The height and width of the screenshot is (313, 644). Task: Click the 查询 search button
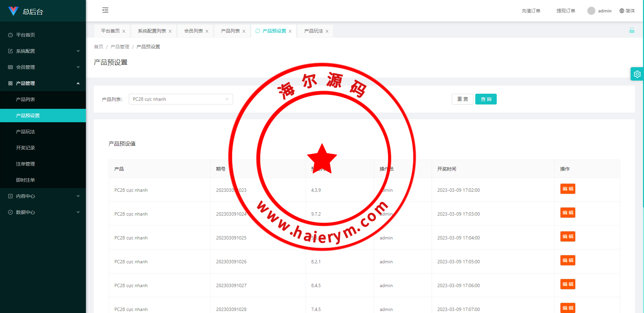[x=486, y=99]
